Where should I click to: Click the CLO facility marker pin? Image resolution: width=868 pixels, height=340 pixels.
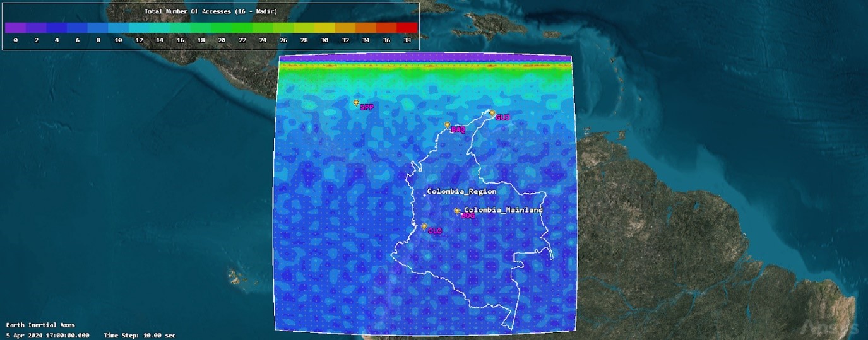424,226
